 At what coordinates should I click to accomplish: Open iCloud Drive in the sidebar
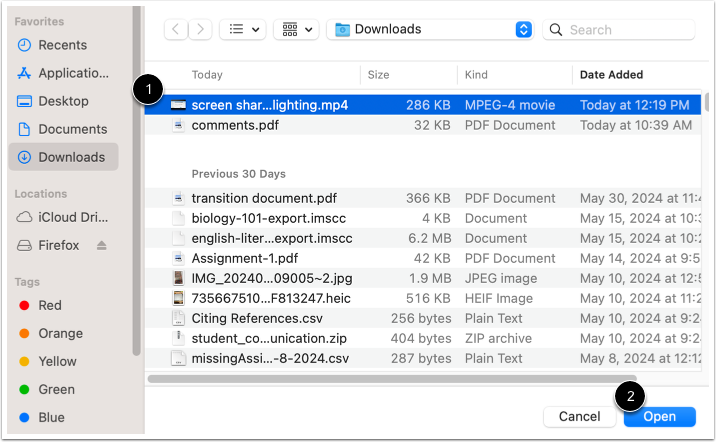63,217
